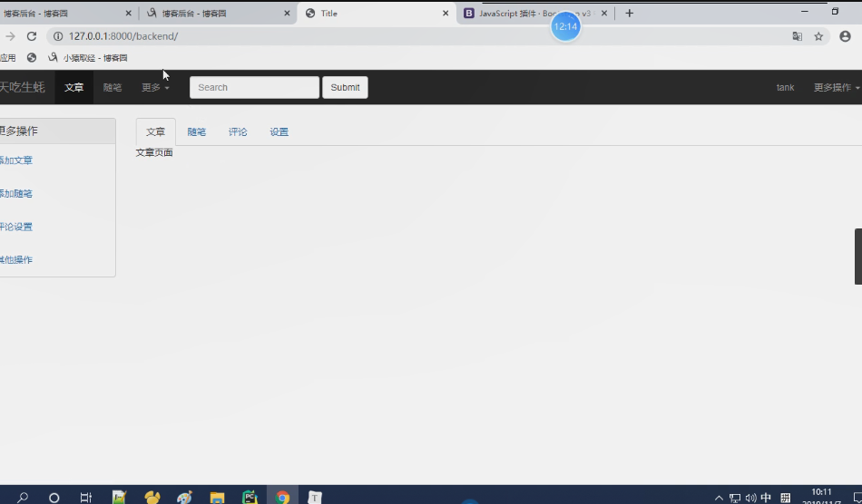Open Task View in the taskbar

(86, 498)
